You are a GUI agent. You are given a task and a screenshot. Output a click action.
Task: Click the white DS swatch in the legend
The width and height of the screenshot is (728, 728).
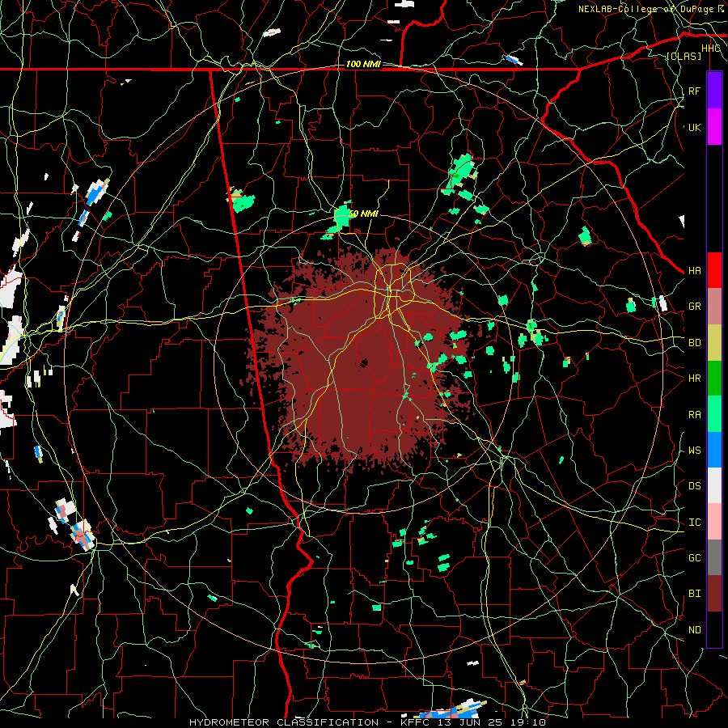[714, 485]
